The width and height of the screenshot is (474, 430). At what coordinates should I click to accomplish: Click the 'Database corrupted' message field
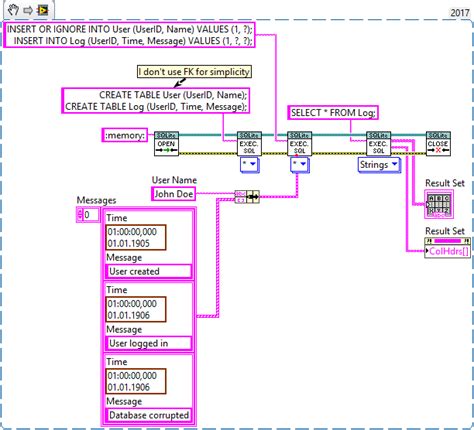149,415
